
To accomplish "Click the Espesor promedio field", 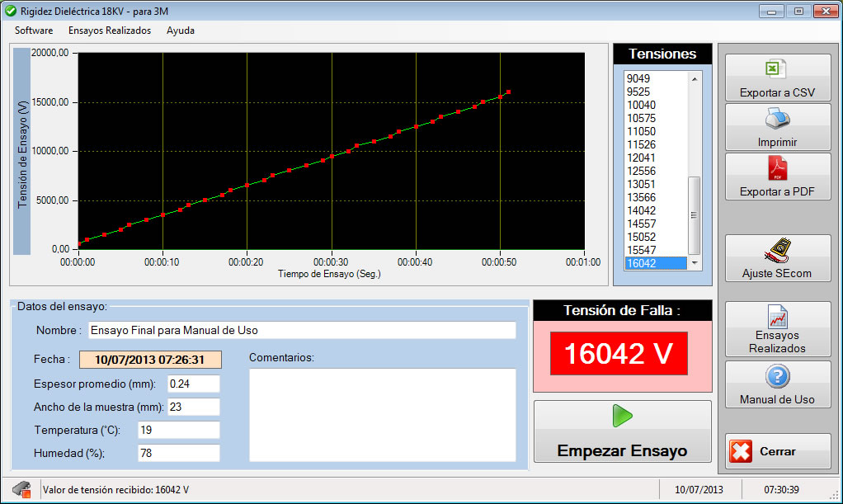I will tap(193, 384).
